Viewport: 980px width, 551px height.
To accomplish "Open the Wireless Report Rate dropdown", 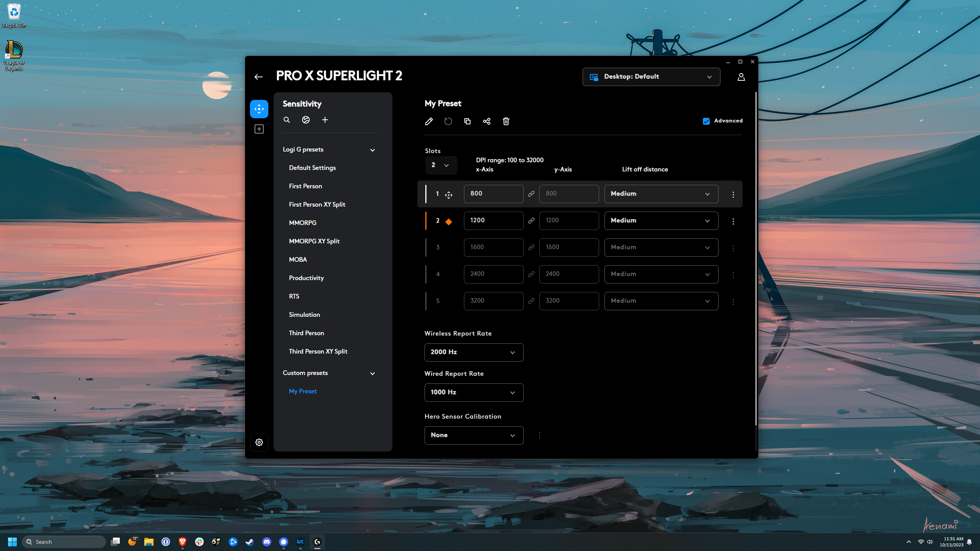I will coord(474,352).
